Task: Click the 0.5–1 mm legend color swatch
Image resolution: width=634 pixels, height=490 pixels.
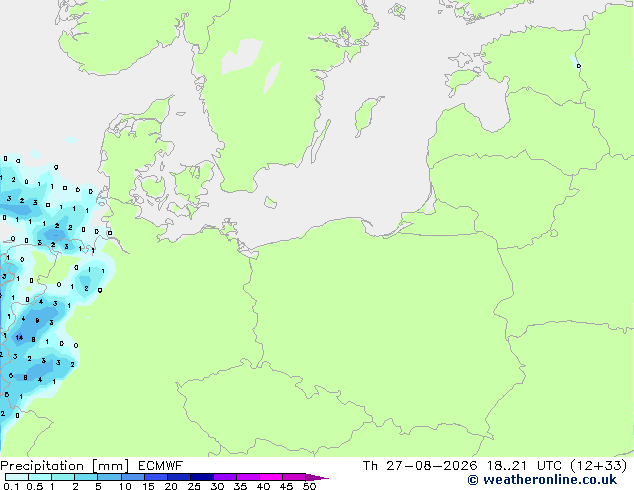Action: [40, 477]
